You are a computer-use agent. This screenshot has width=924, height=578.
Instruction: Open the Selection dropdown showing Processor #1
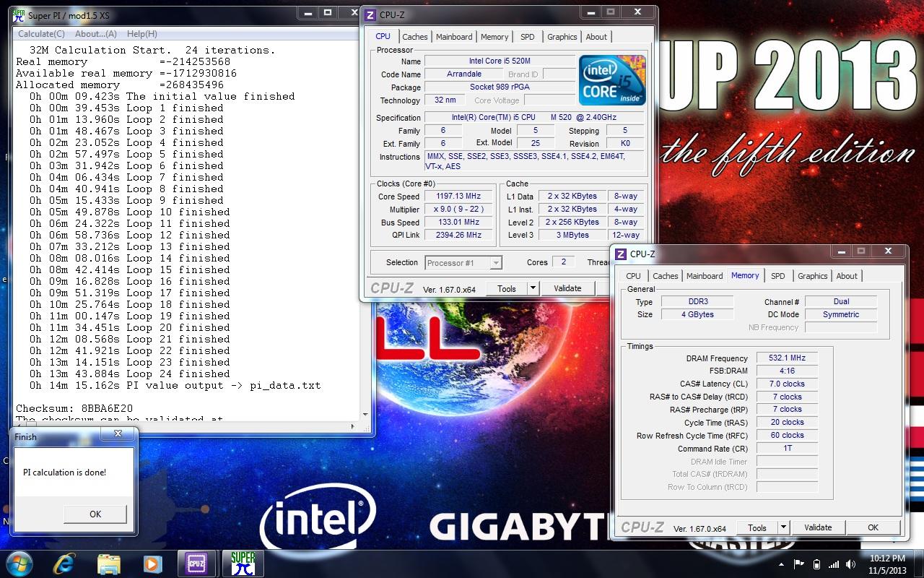(x=463, y=263)
